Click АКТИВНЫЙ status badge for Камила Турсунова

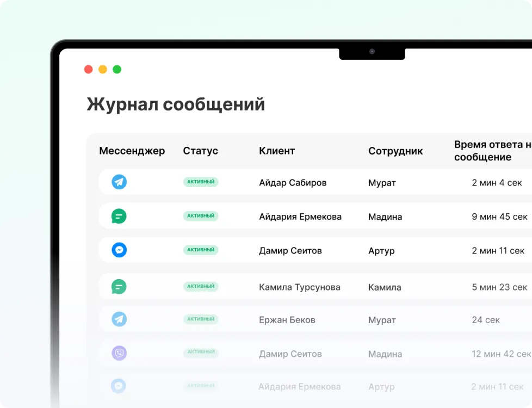click(x=201, y=286)
